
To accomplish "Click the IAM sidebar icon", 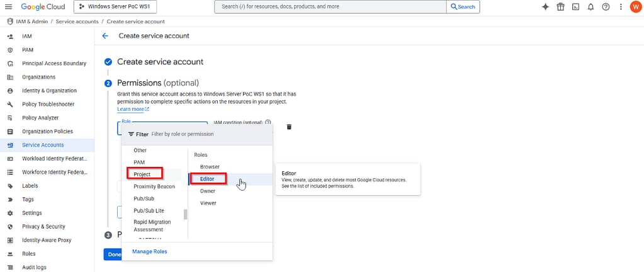I will tap(10, 36).
